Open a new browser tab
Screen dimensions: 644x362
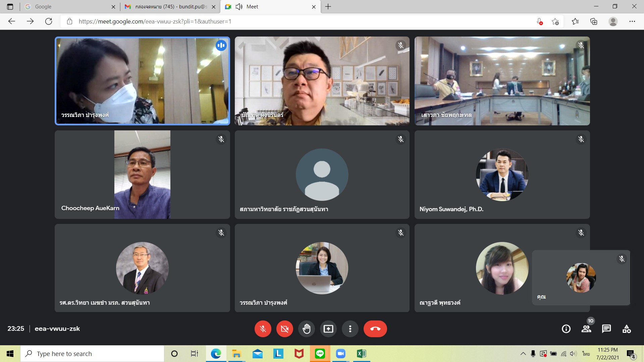pyautogui.click(x=328, y=7)
